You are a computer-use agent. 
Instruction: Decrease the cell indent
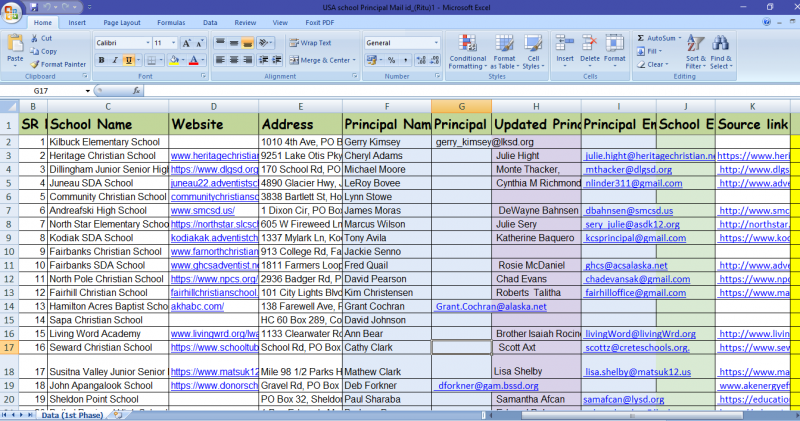[x=263, y=60]
